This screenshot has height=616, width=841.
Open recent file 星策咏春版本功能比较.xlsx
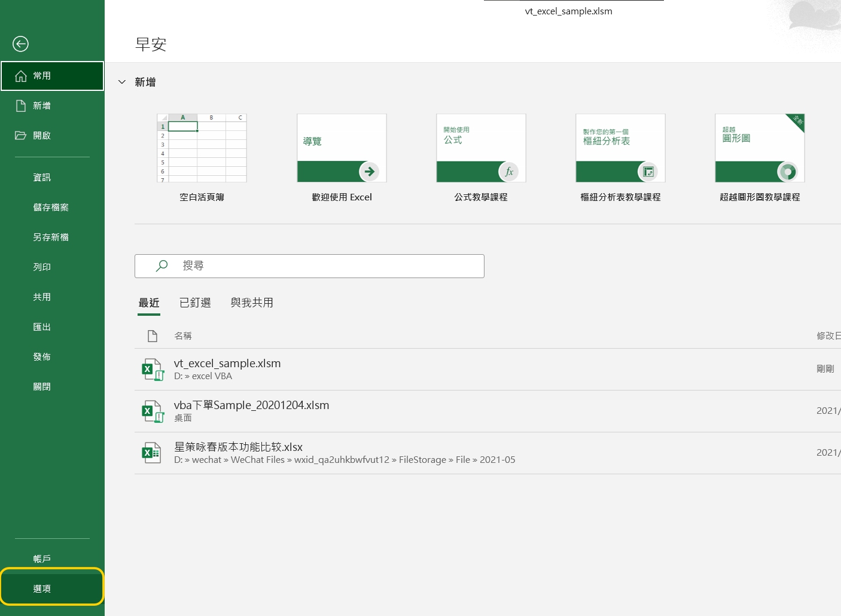click(x=487, y=453)
